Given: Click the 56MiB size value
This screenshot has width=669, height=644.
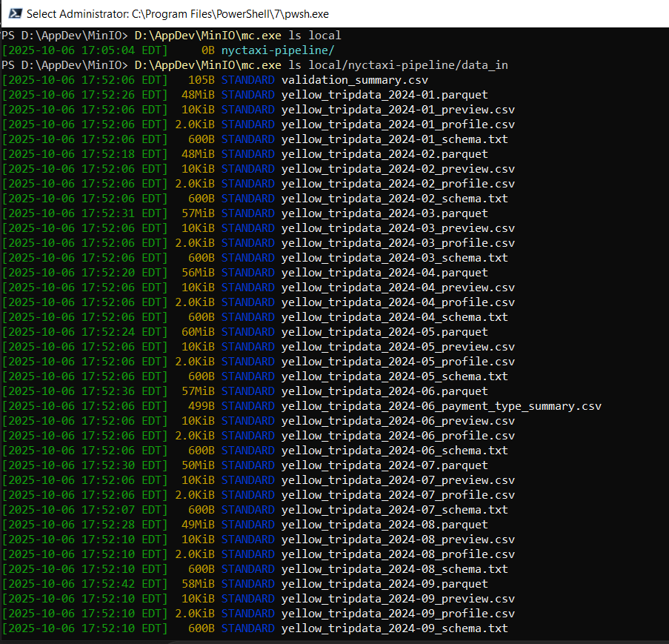Looking at the screenshot, I should [x=198, y=273].
